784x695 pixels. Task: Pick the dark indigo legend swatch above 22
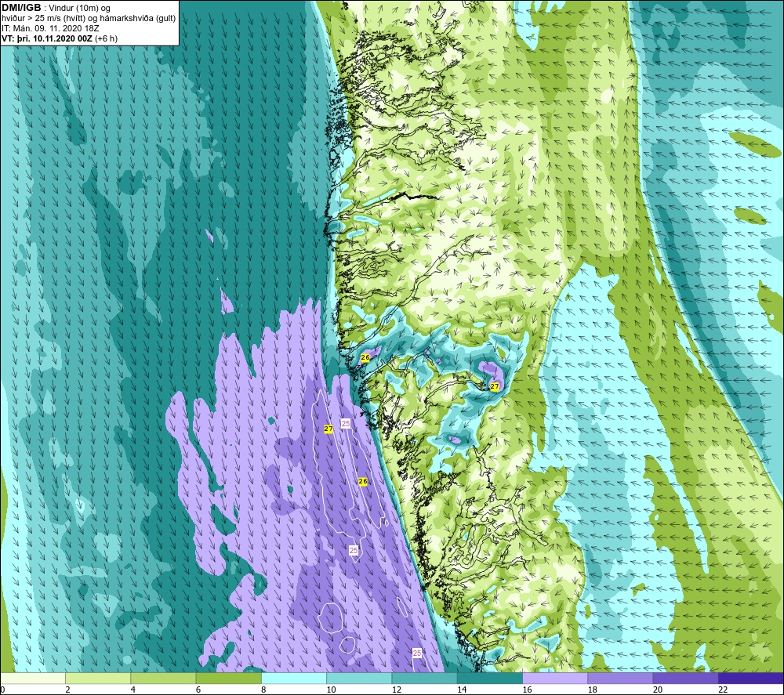point(751,678)
